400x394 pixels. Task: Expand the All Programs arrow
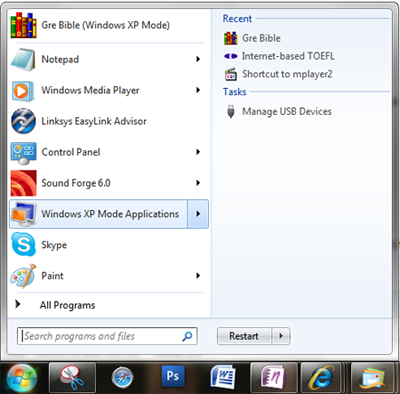(x=18, y=304)
